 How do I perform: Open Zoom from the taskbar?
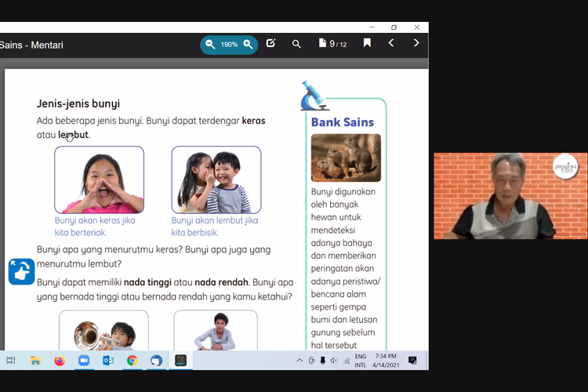tap(84, 361)
